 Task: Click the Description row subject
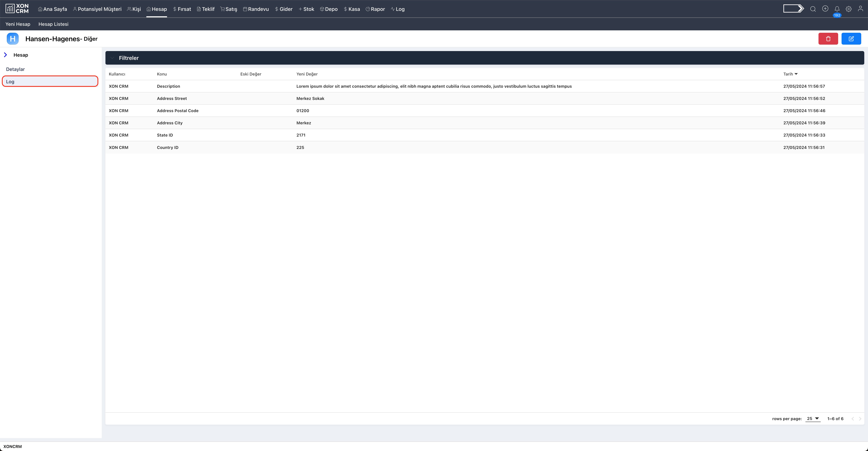click(169, 86)
